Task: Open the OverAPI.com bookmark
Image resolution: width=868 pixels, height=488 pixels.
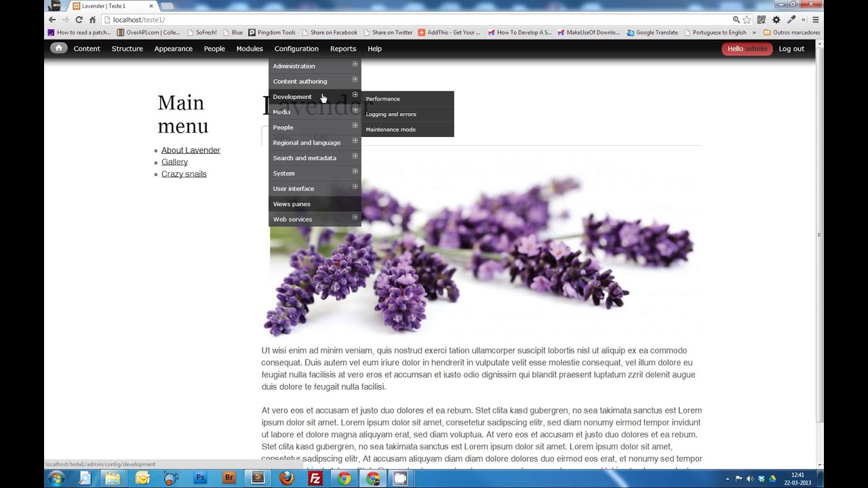Action: [149, 32]
